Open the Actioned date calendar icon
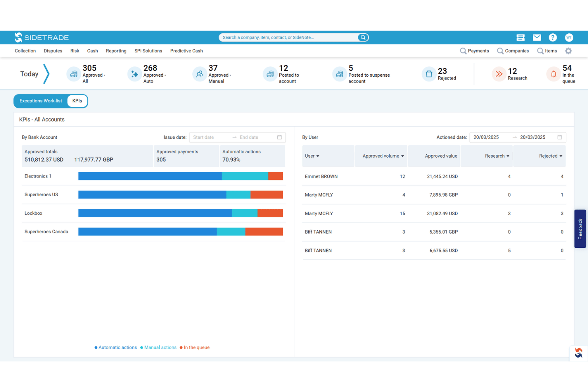Image resolution: width=588 pixels, height=392 pixels. (x=560, y=137)
